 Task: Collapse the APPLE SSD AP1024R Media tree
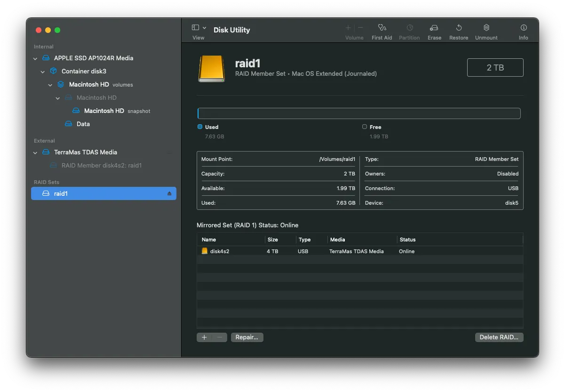tap(35, 58)
